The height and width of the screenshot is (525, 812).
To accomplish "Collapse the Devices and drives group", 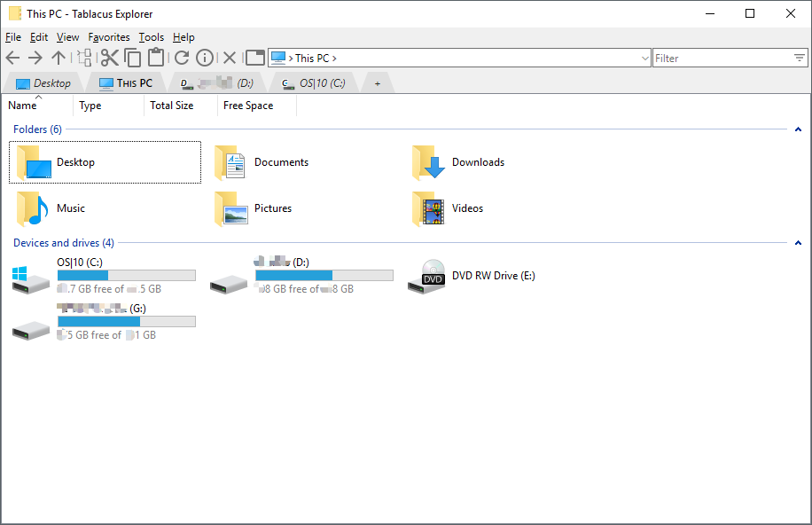I will [798, 243].
